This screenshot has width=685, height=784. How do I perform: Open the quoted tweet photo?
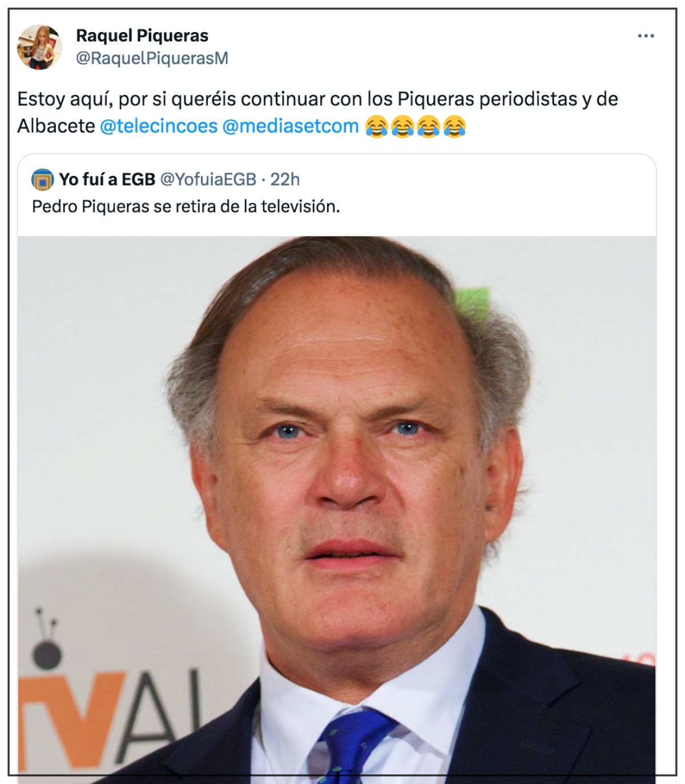(337, 509)
